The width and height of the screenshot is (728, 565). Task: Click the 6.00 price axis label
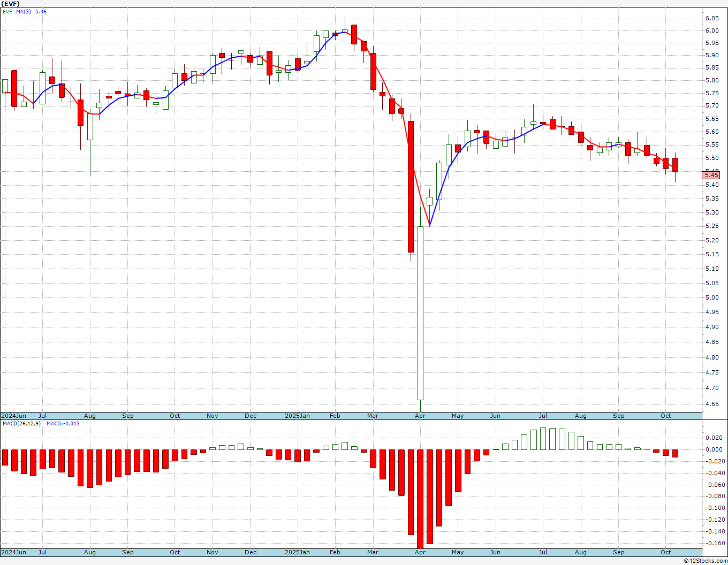[x=712, y=30]
